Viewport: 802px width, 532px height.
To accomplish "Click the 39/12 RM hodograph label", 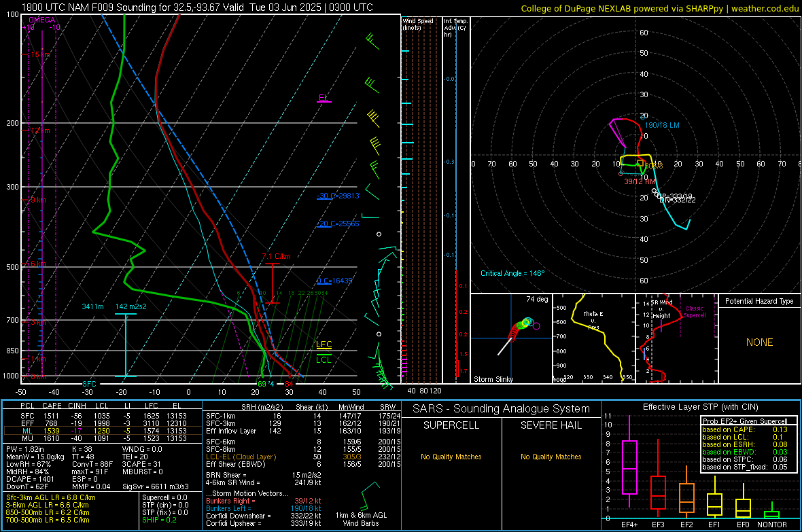I will (x=640, y=181).
